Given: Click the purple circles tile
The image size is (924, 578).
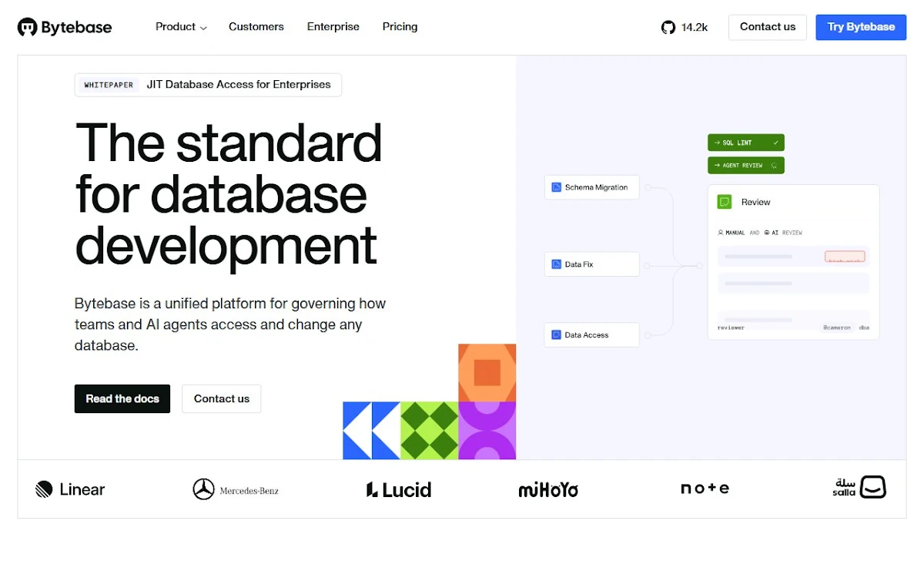Looking at the screenshot, I should 487,431.
